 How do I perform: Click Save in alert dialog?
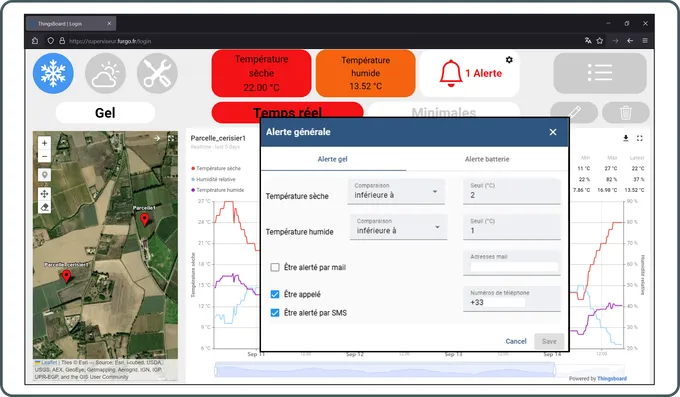click(549, 341)
